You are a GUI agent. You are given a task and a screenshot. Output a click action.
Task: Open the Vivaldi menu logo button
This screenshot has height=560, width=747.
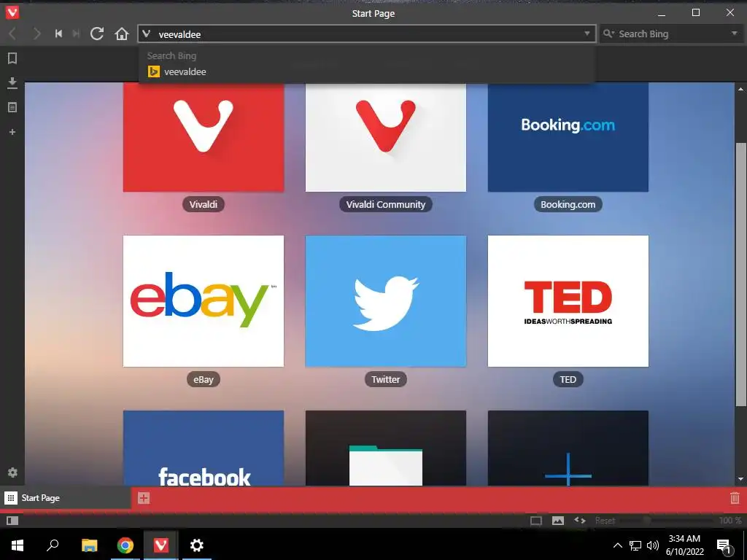pos(12,12)
